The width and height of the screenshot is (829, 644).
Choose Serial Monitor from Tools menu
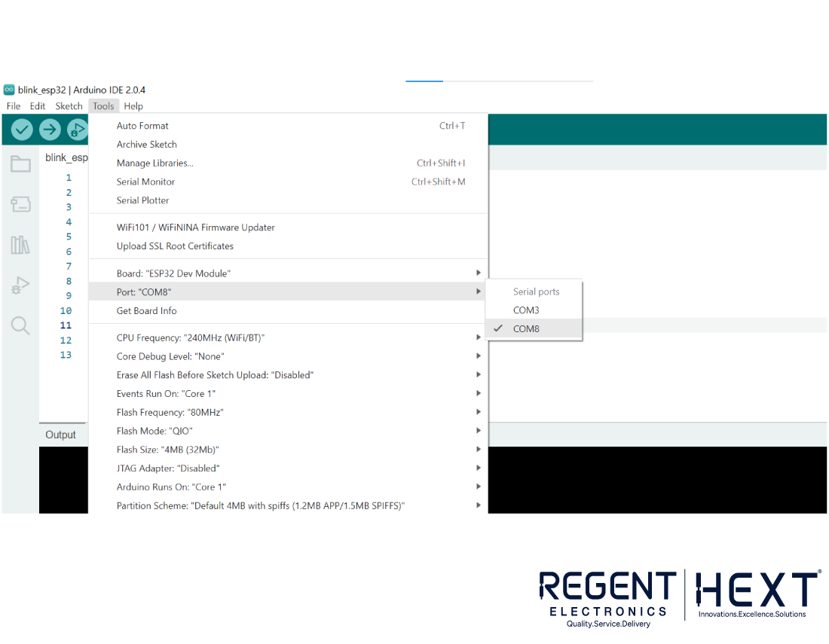tap(145, 182)
